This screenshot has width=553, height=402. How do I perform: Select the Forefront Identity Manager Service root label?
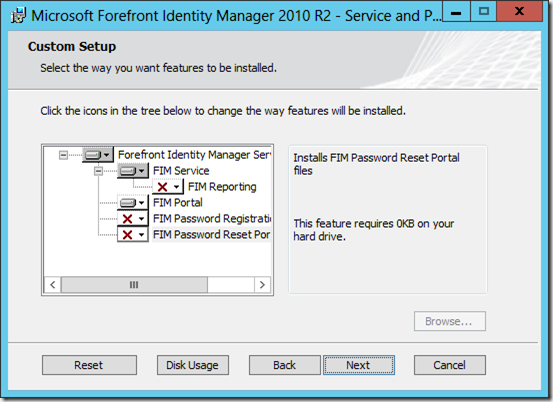[x=194, y=154]
